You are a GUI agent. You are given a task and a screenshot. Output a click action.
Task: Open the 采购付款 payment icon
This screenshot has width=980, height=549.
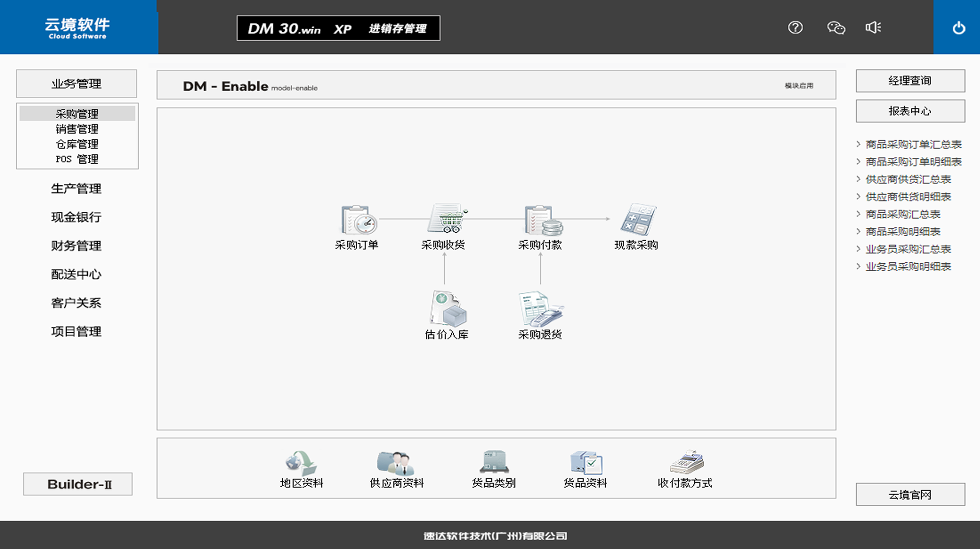pos(543,220)
